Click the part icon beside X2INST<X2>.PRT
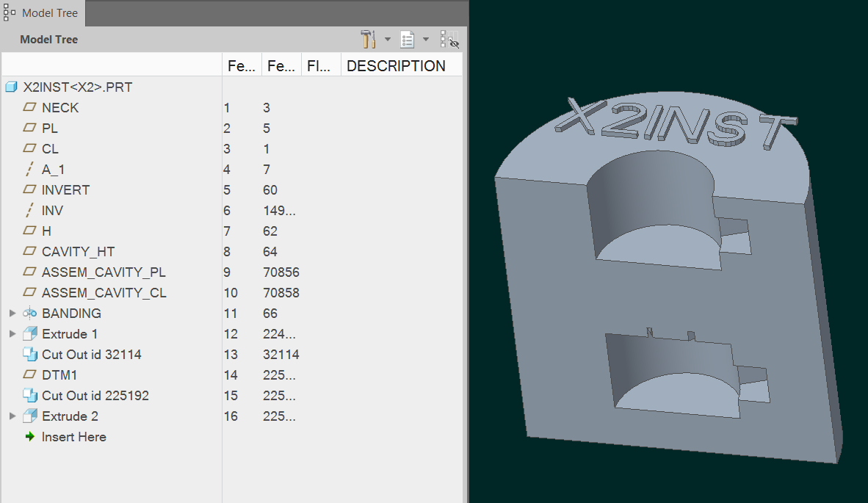Image resolution: width=868 pixels, height=503 pixels. [x=11, y=87]
